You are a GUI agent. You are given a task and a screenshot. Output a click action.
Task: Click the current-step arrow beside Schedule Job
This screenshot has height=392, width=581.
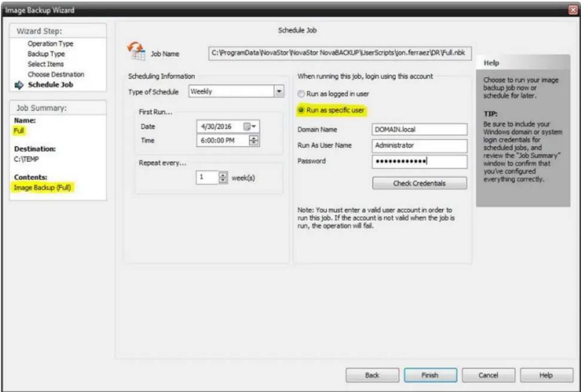(x=18, y=84)
